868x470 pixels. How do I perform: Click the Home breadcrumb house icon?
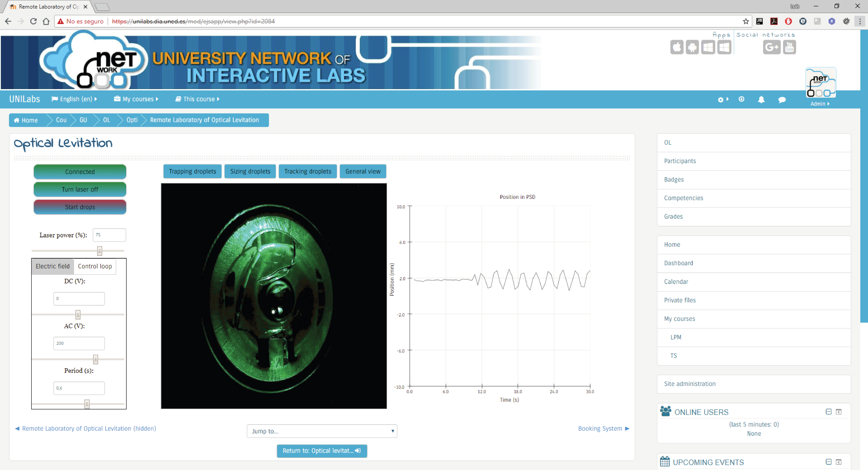coord(16,120)
